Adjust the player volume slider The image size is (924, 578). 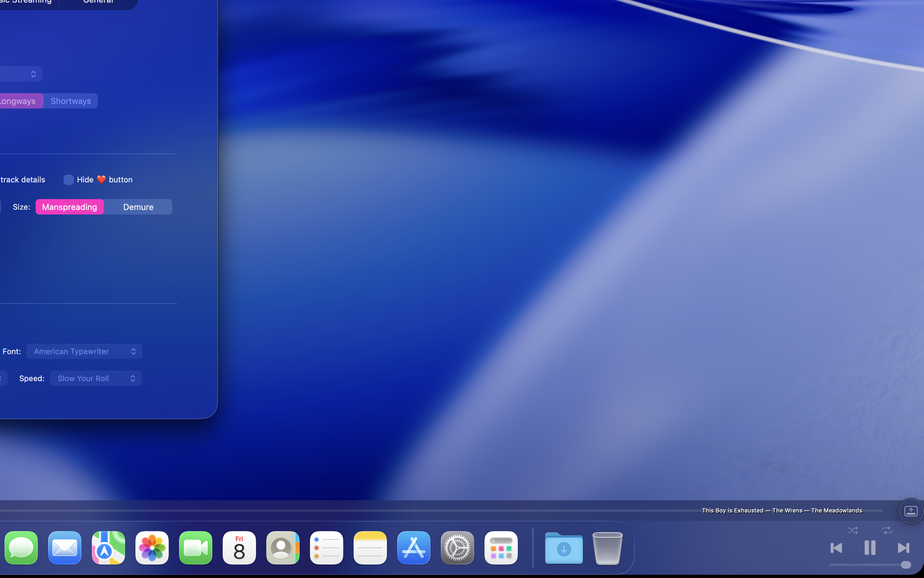[x=870, y=565]
